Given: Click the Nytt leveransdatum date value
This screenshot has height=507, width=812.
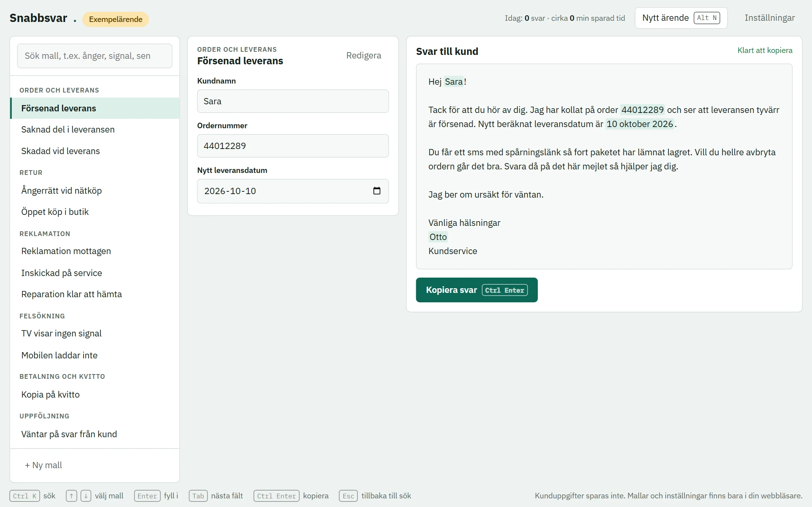Looking at the screenshot, I should pos(230,191).
